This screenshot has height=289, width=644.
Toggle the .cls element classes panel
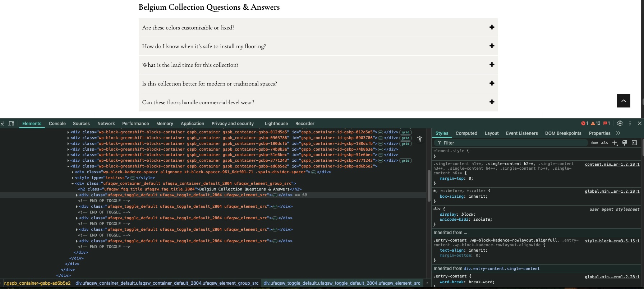(x=605, y=143)
